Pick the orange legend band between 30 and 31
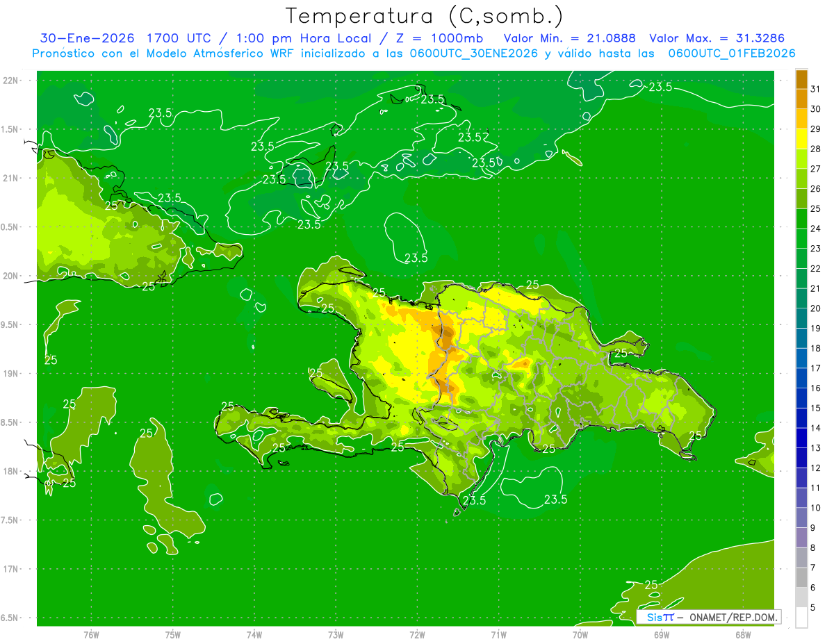Screen dimensions: 834x644 point(801,99)
